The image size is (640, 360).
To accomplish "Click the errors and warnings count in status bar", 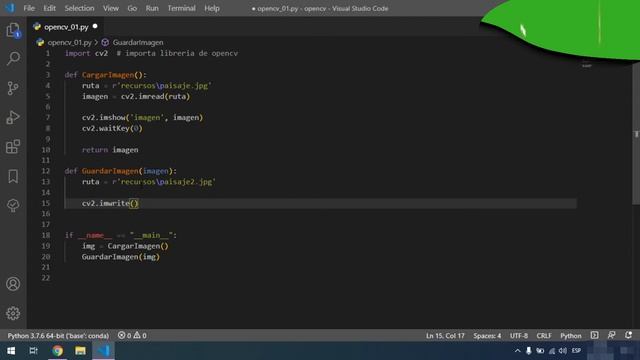I will point(132,336).
